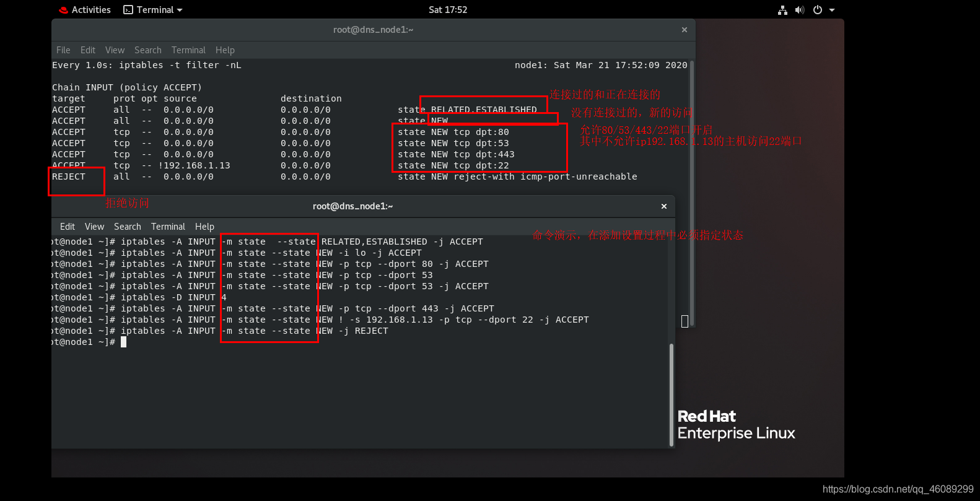Open Search menu in front terminal window
Image resolution: width=980 pixels, height=501 pixels.
point(128,227)
